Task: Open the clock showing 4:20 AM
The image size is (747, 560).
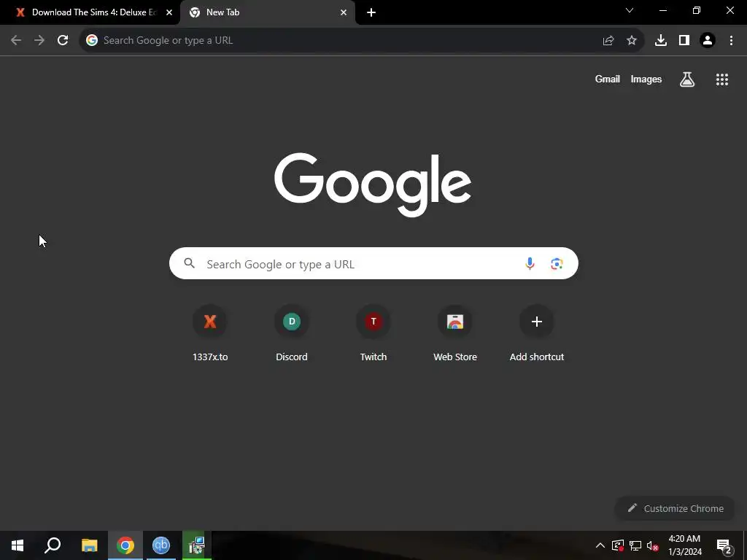Action: coord(684,545)
